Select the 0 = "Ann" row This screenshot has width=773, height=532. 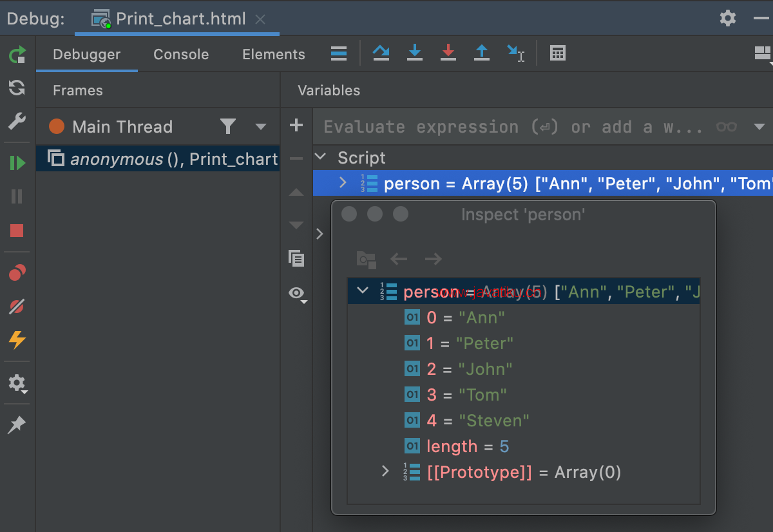point(523,317)
